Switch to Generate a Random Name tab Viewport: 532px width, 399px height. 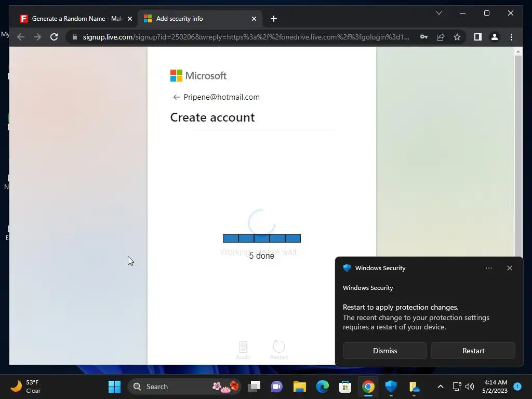(x=71, y=19)
